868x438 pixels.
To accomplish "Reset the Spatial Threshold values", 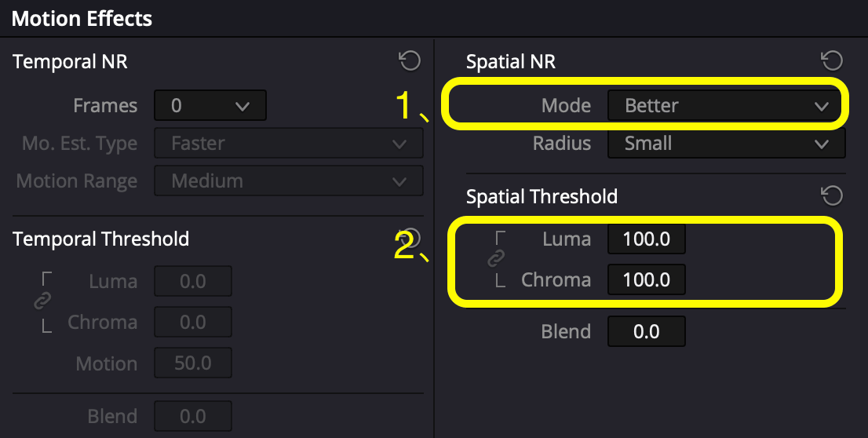I will [x=832, y=195].
